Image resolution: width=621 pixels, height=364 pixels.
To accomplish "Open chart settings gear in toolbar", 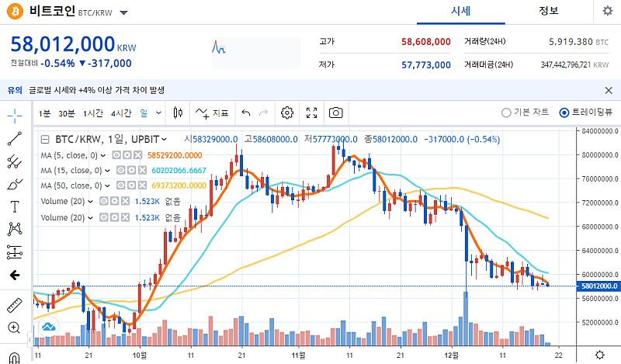I will point(286,113).
